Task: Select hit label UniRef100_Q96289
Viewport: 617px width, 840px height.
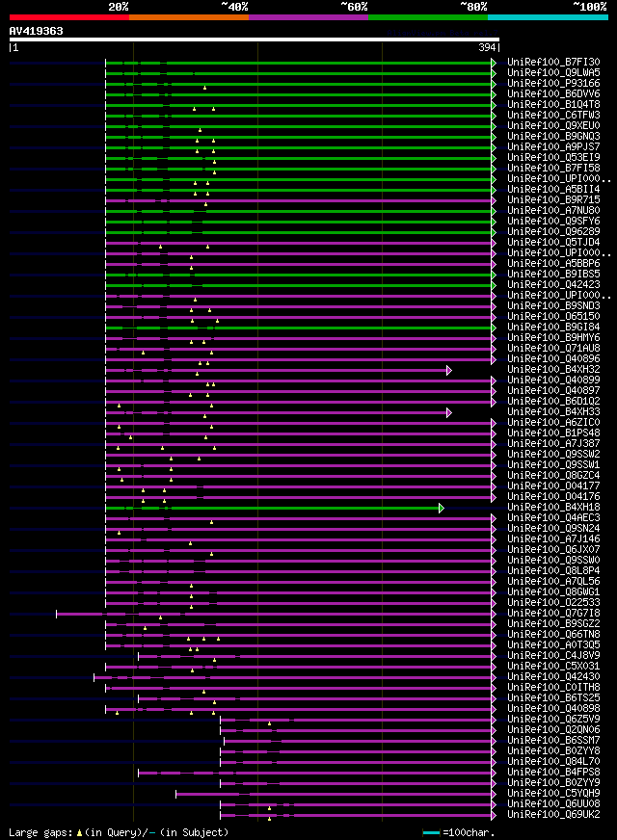Action: [553, 232]
